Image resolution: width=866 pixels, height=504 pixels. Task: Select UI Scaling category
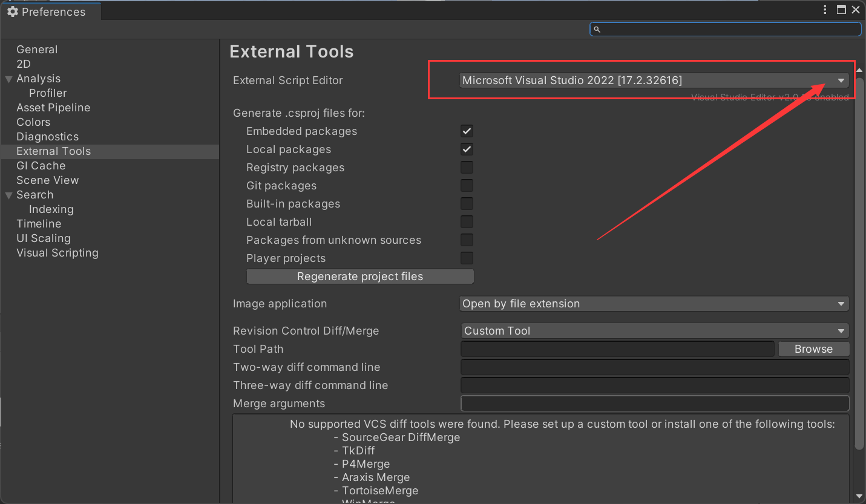[x=43, y=238]
